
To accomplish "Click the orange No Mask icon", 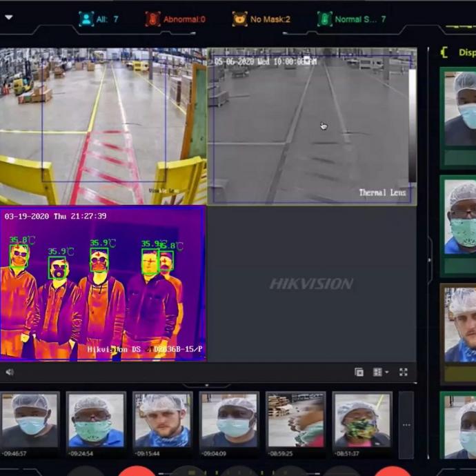I will 239,19.
